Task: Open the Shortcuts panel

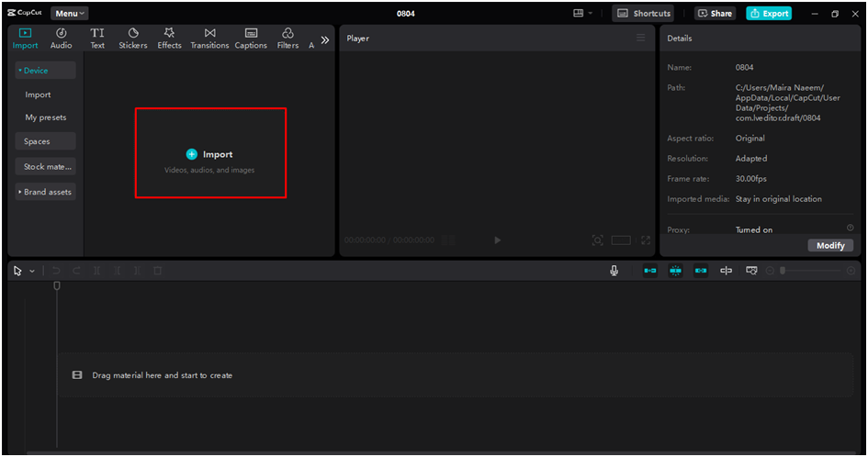Action: 644,13
